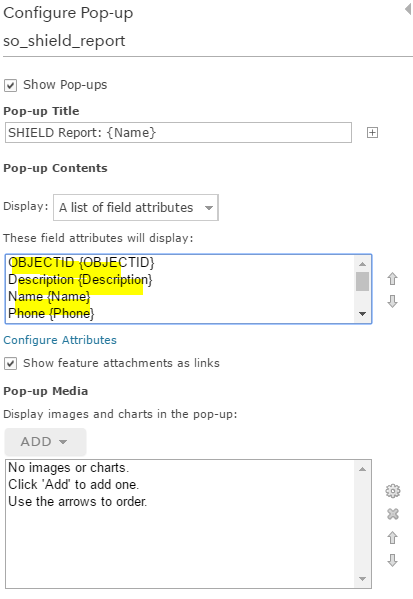Move media item up arrow
This screenshot has height=599, width=413.
392,538
